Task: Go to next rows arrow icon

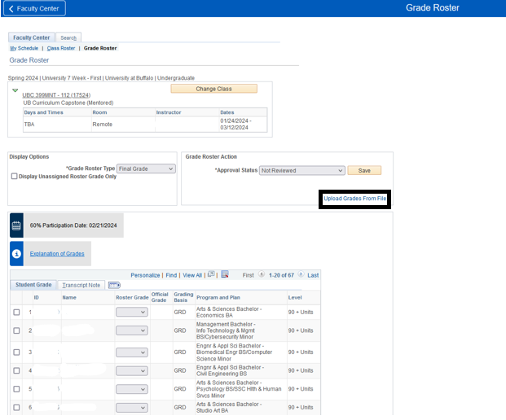Action: (301, 275)
